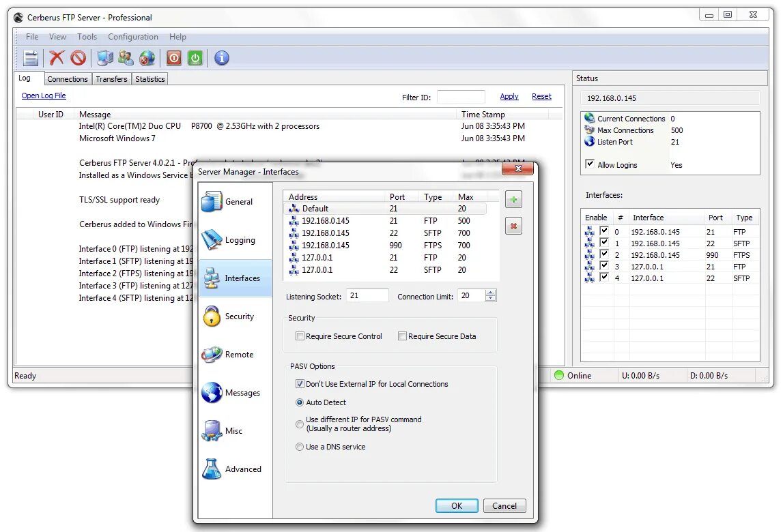Open the Configuration menu
This screenshot has height=532, width=783.
133,37
